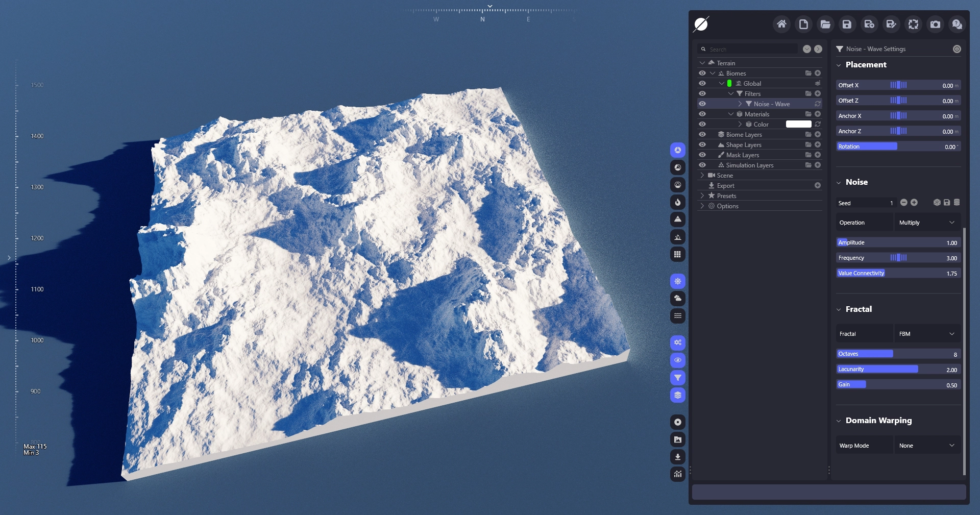Select Presets in the tree
Image resolution: width=980 pixels, height=515 pixels.
[726, 196]
